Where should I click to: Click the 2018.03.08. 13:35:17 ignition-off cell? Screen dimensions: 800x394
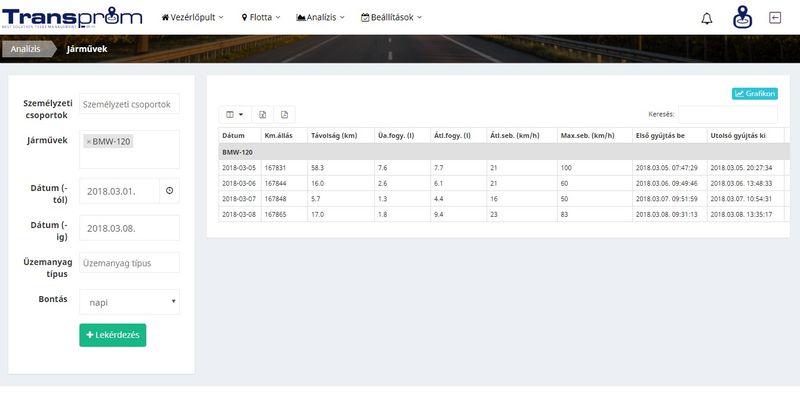745,214
